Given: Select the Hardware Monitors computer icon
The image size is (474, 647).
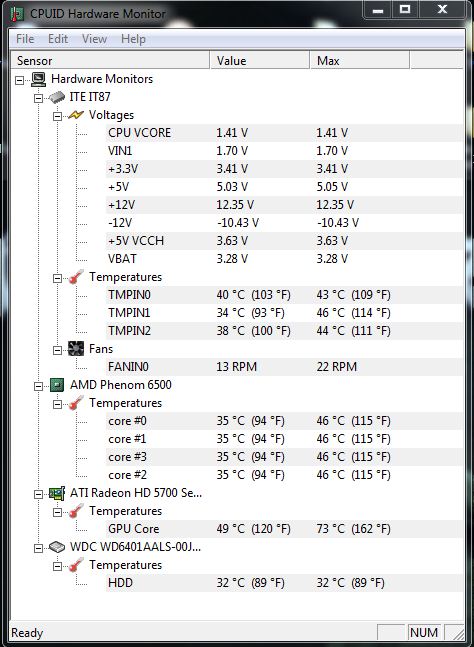Looking at the screenshot, I should [39, 79].
